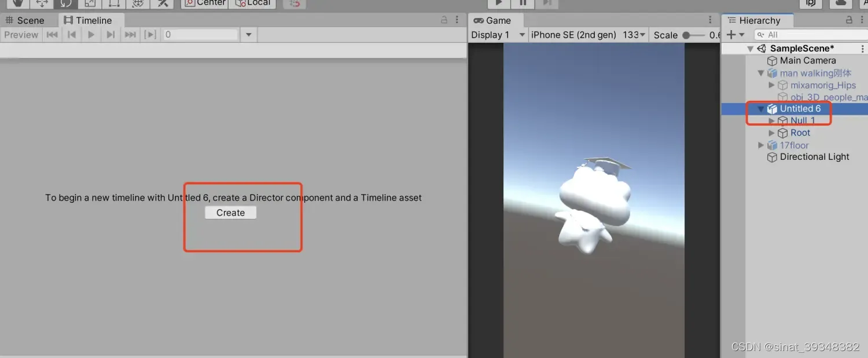
Task: Select the Move tool
Action: [41, 4]
